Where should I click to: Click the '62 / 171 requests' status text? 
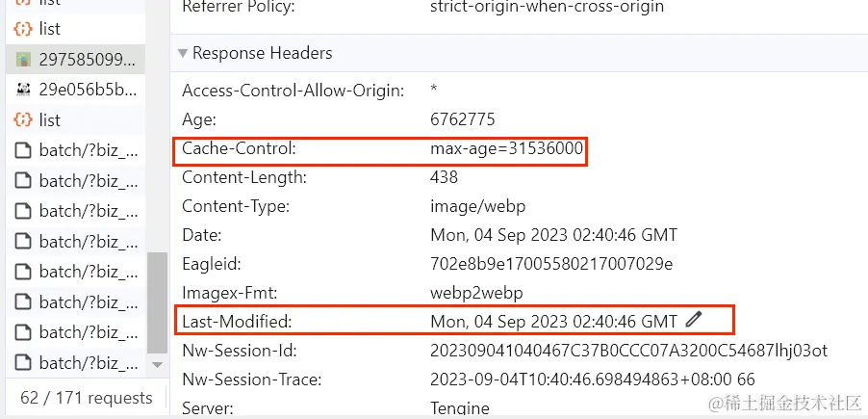[87, 398]
